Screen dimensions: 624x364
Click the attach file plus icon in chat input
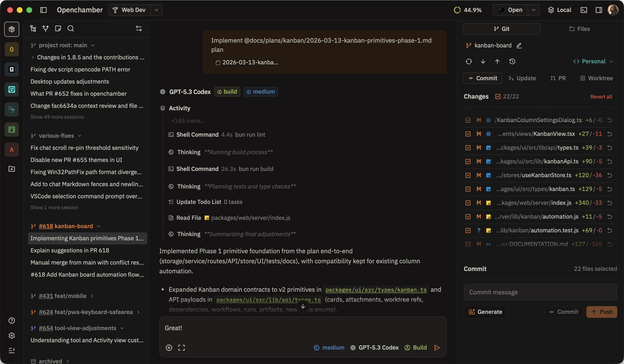169,347
